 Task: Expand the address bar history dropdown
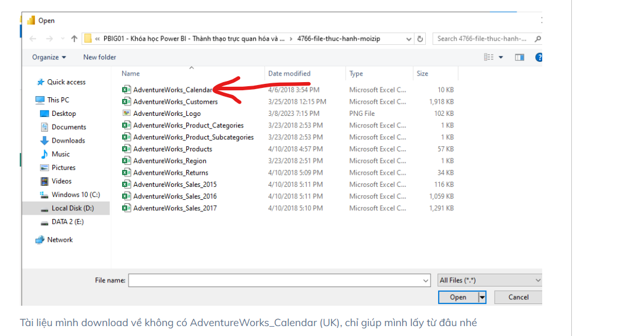click(408, 38)
